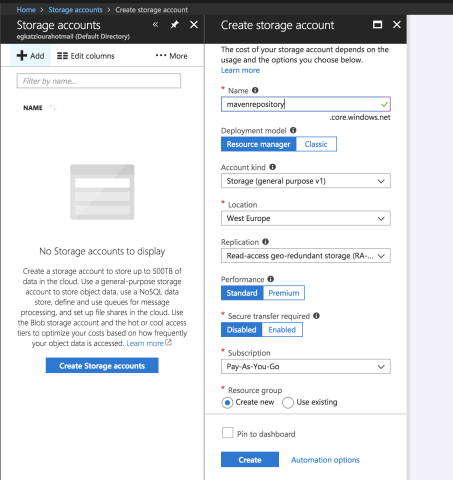The height and width of the screenshot is (480, 453).
Task: Select Use existing resource group
Action: tap(288, 403)
